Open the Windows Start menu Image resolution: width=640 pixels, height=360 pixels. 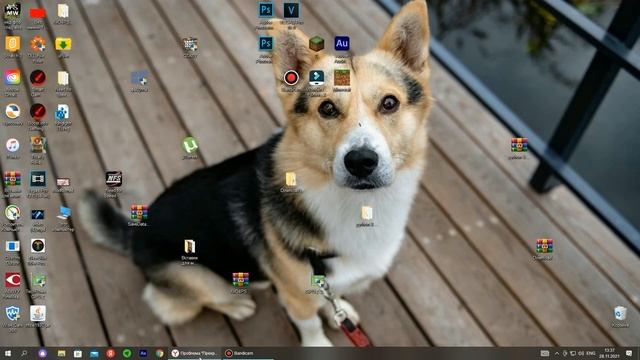click(7, 353)
